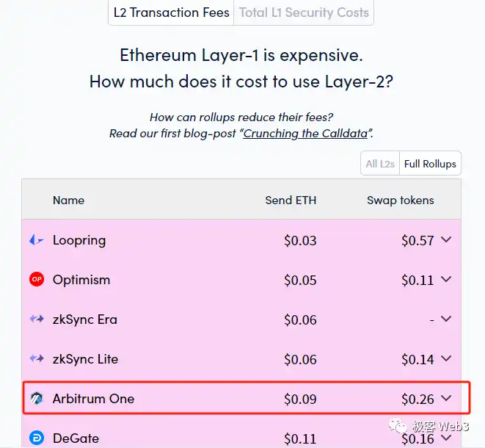Click the Loopring logo icon
Image resolution: width=485 pixels, height=448 pixels.
(37, 240)
